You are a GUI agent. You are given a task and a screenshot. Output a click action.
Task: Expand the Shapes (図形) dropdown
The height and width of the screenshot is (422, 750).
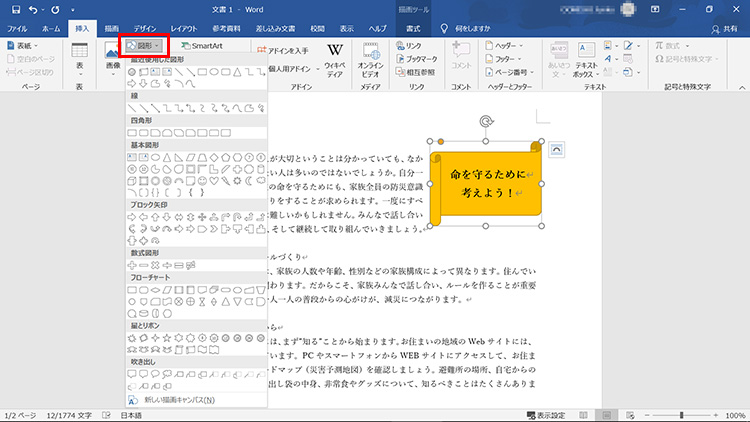[x=146, y=46]
